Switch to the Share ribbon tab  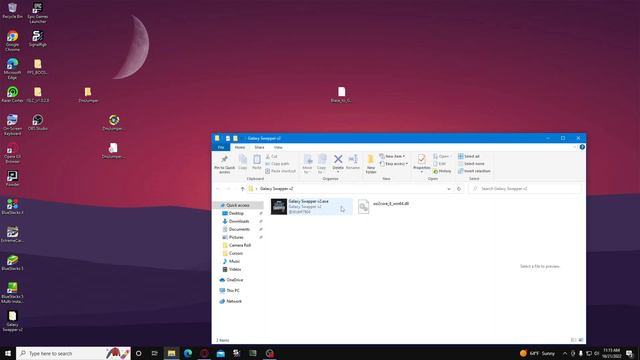click(x=259, y=147)
